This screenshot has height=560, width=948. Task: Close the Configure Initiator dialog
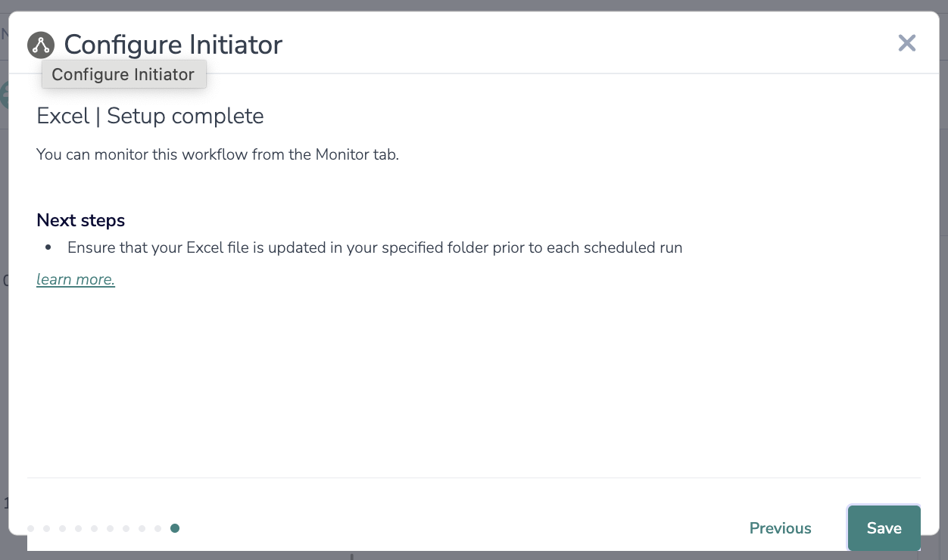[x=906, y=43]
